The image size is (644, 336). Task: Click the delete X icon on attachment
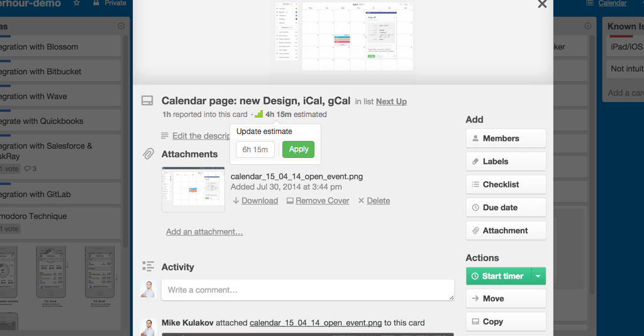click(x=361, y=201)
